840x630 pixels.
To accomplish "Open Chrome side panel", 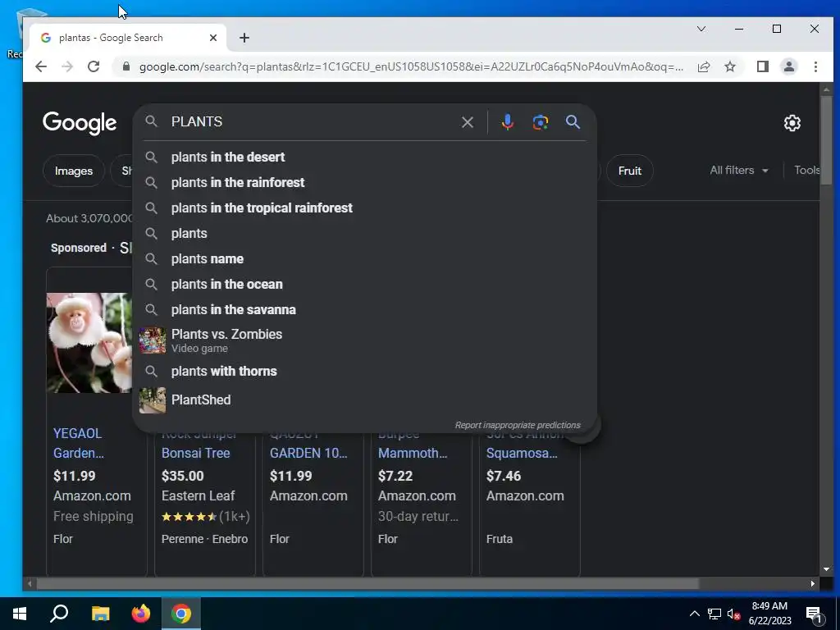I will tap(762, 66).
